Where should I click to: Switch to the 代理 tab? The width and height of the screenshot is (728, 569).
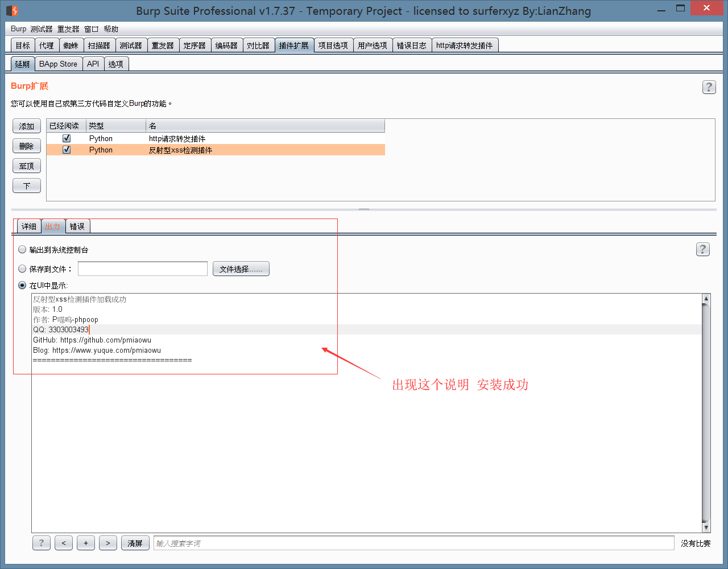tap(47, 46)
